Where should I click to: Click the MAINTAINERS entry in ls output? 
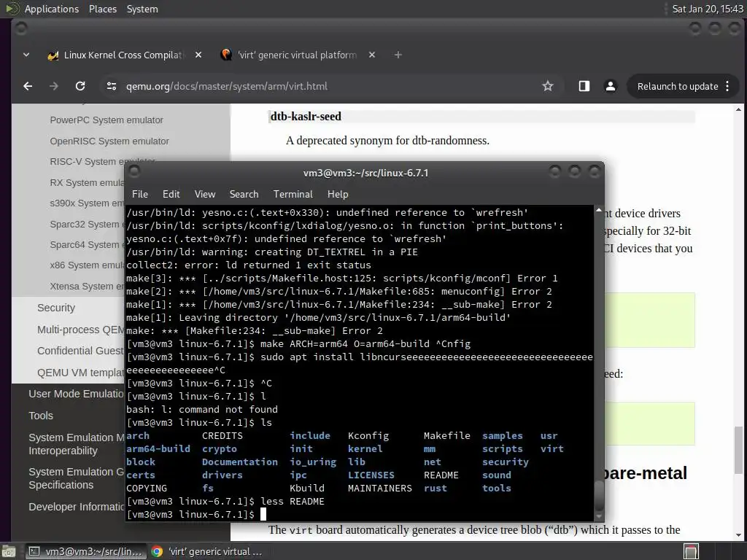(379, 488)
